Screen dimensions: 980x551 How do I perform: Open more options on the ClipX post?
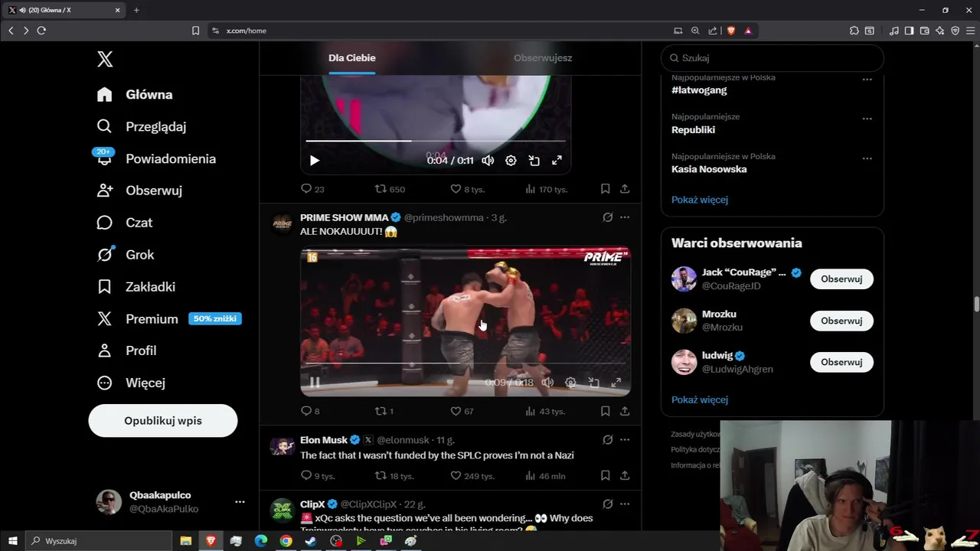(x=625, y=504)
